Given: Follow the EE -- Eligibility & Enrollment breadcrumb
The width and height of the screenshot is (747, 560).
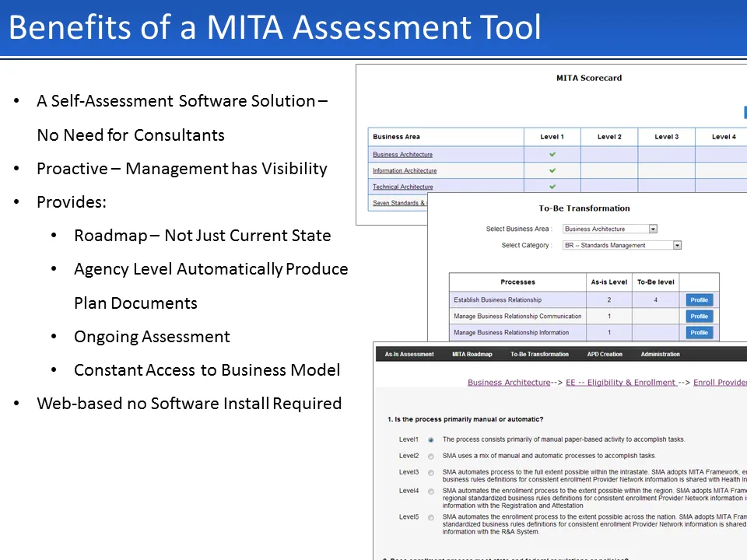Looking at the screenshot, I should coord(621,383).
